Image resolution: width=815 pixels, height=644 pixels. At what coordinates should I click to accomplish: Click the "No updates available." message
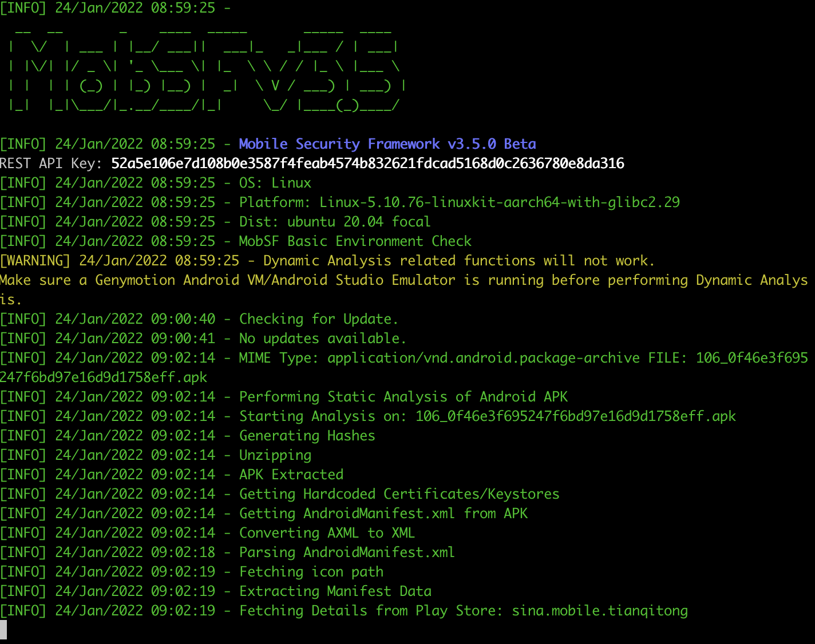(322, 339)
